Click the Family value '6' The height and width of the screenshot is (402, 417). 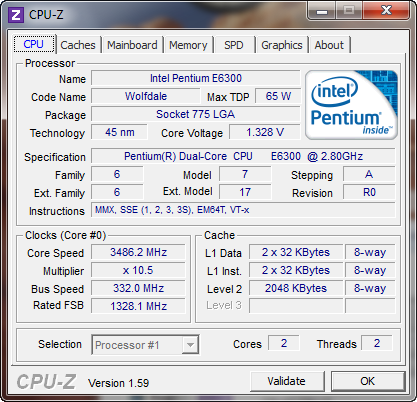117,174
